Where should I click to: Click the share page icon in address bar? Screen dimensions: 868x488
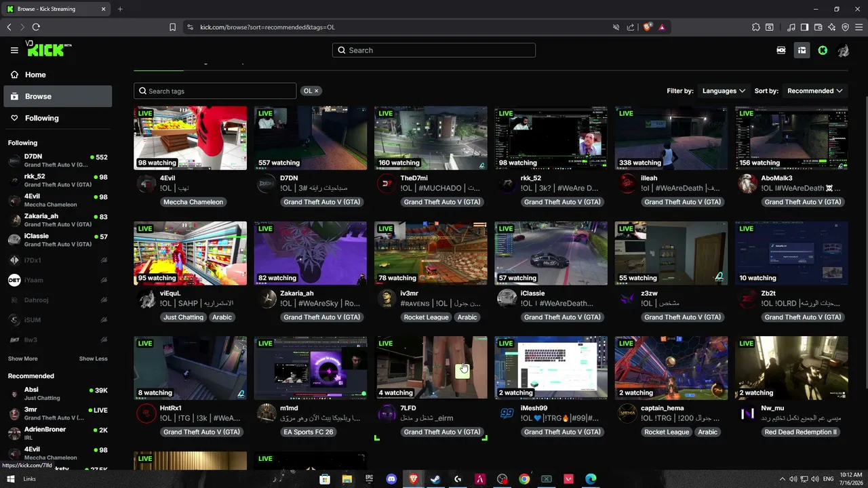coord(631,27)
